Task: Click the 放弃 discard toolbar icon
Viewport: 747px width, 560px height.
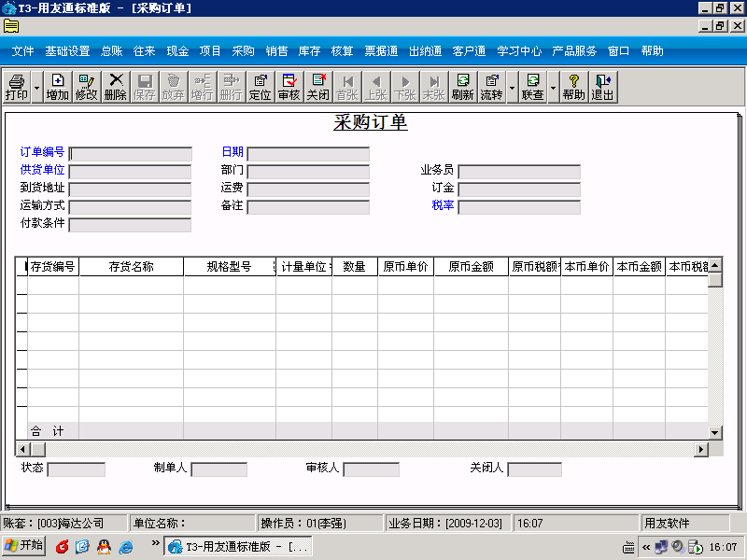Action: click(174, 87)
